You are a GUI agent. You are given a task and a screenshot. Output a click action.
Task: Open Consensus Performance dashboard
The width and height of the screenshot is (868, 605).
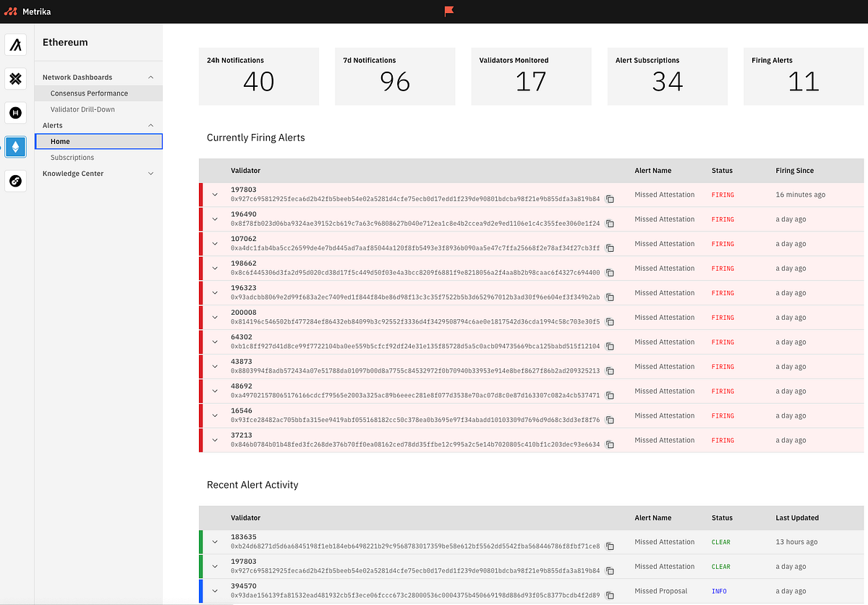pyautogui.click(x=98, y=93)
